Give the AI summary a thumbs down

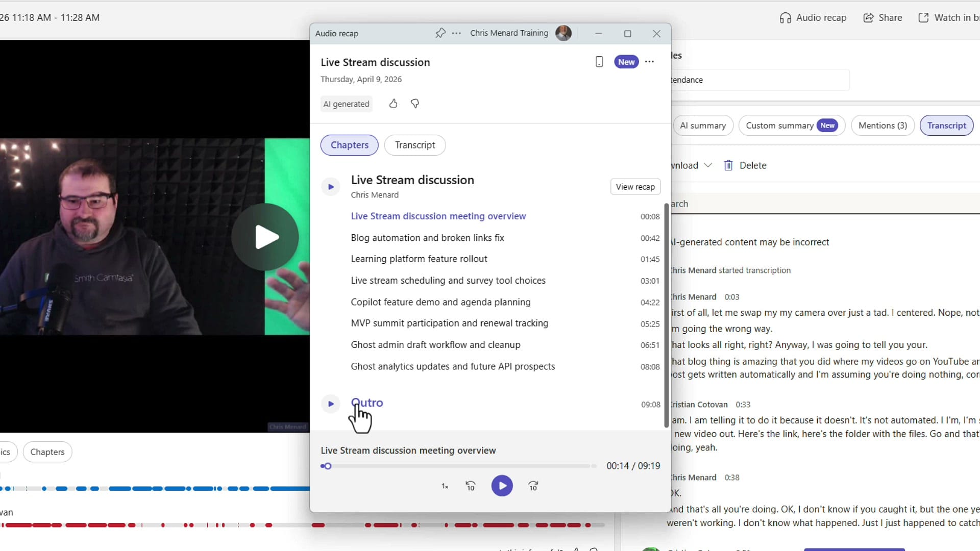click(x=414, y=104)
